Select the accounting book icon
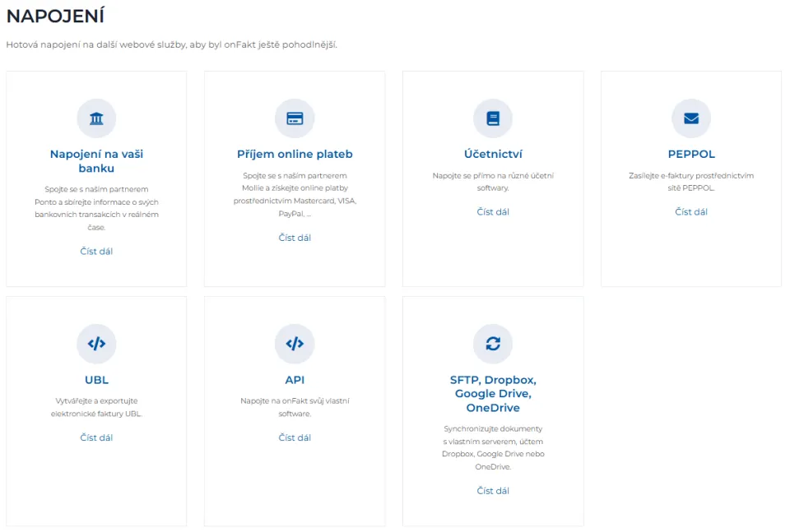Image resolution: width=790 pixels, height=532 pixels. [493, 118]
